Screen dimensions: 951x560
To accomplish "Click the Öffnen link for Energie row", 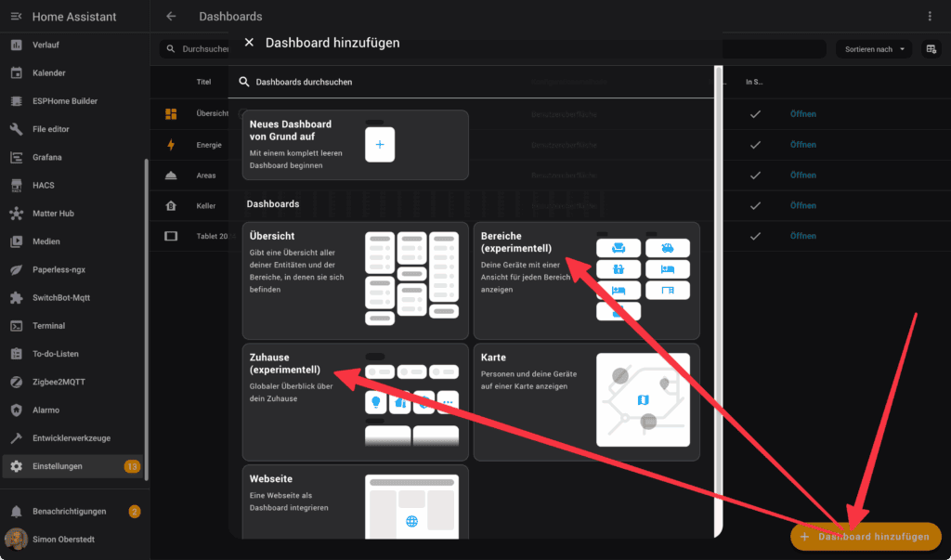I will coord(802,145).
